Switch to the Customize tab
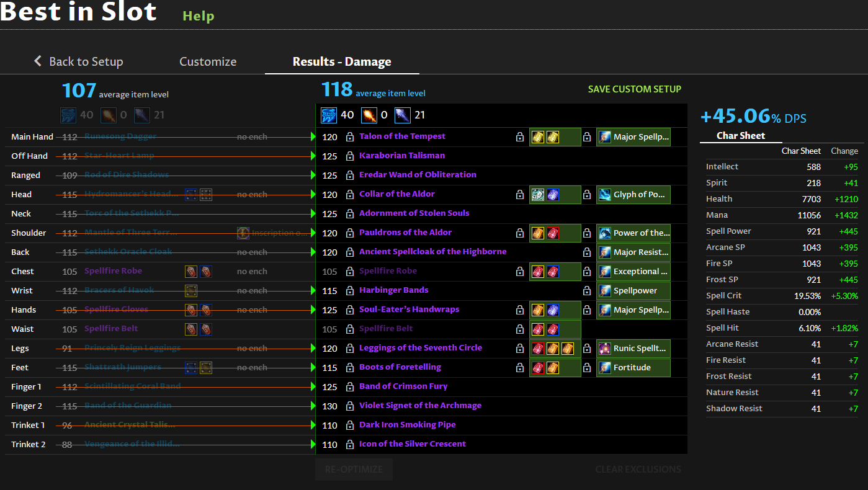This screenshot has height=490, width=868. point(208,61)
